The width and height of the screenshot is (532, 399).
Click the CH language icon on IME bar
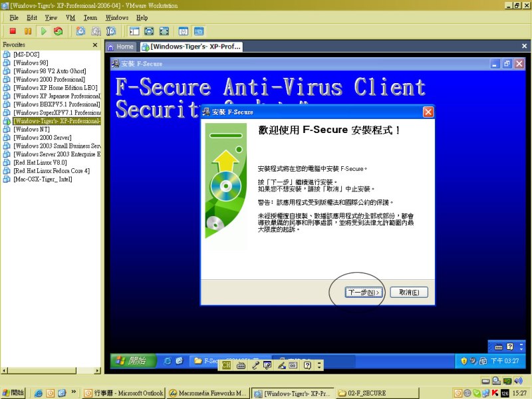pos(226,365)
